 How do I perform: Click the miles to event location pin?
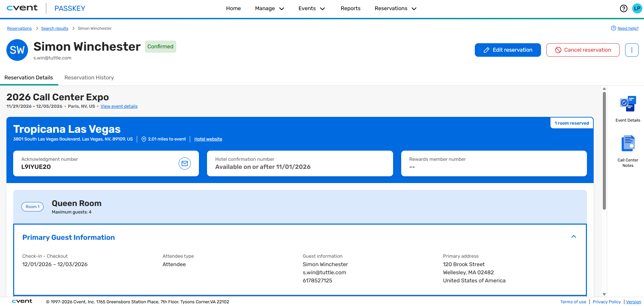[144, 139]
